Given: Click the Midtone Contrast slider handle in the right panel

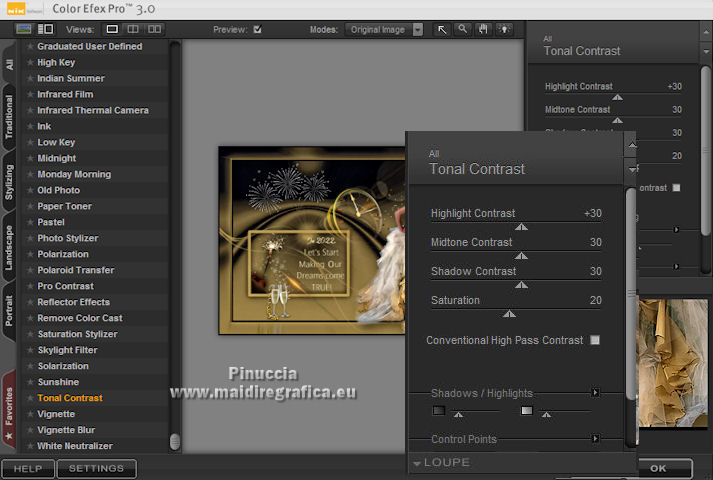Looking at the screenshot, I should (x=617, y=120).
